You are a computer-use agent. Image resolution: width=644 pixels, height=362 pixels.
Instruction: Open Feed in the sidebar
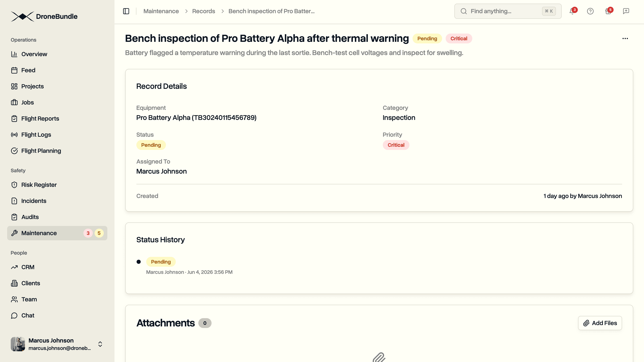[x=57, y=70]
